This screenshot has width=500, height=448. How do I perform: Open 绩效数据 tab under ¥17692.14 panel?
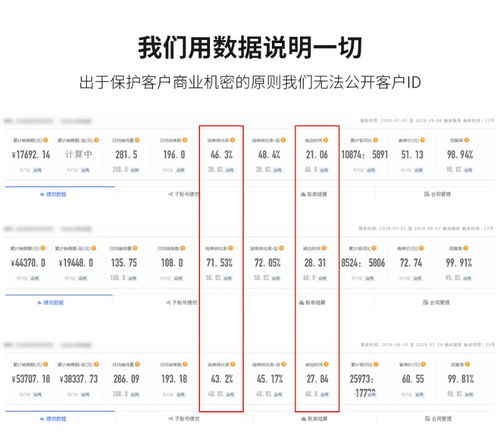[53, 194]
